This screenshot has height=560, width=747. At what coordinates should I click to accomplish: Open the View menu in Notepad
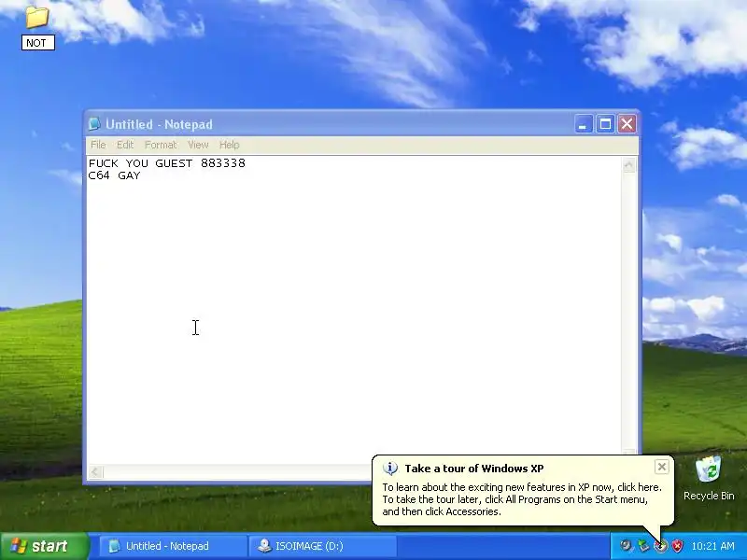click(198, 145)
